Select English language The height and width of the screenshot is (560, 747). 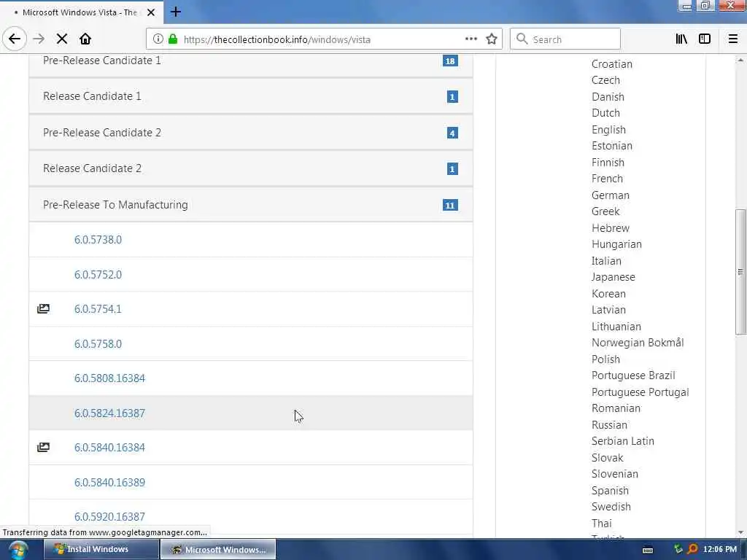pyautogui.click(x=608, y=130)
